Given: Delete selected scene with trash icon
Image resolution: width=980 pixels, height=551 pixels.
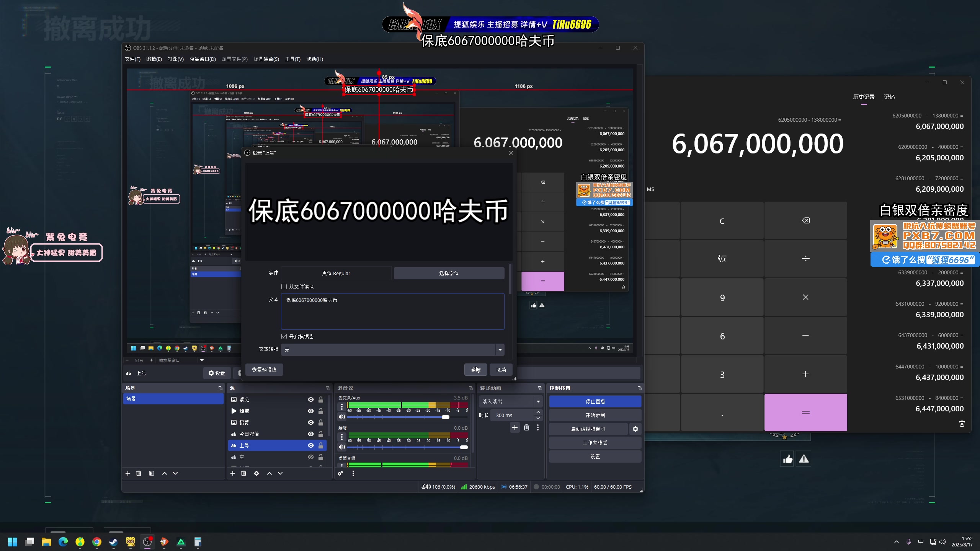Looking at the screenshot, I should (x=139, y=473).
